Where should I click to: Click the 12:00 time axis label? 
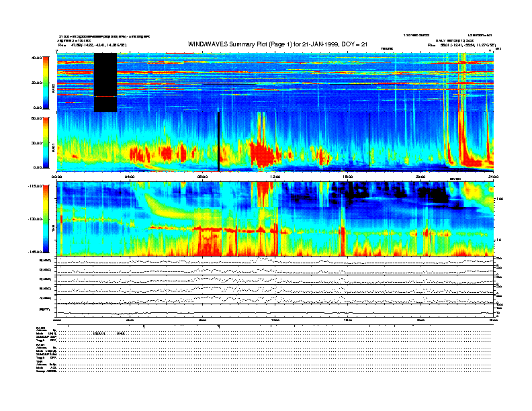pyautogui.click(x=275, y=177)
